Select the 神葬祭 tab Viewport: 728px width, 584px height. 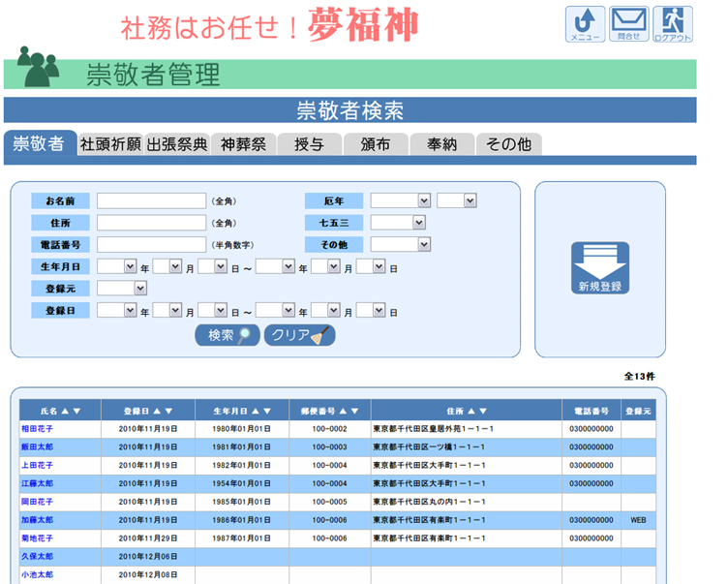pos(243,144)
